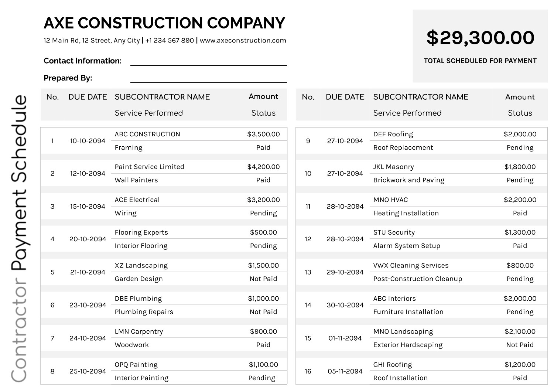Select JKL Masonry Brickwork and Paving
This screenshot has height=392, width=554.
(409, 180)
